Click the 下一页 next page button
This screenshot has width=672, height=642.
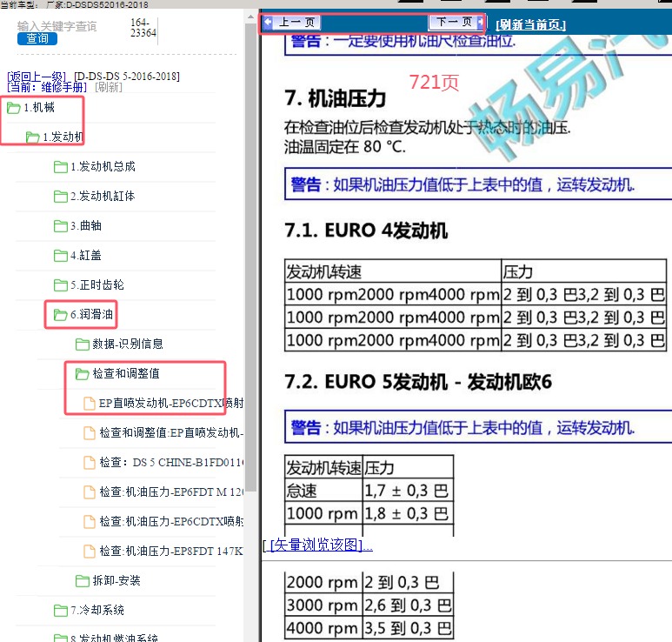(456, 22)
